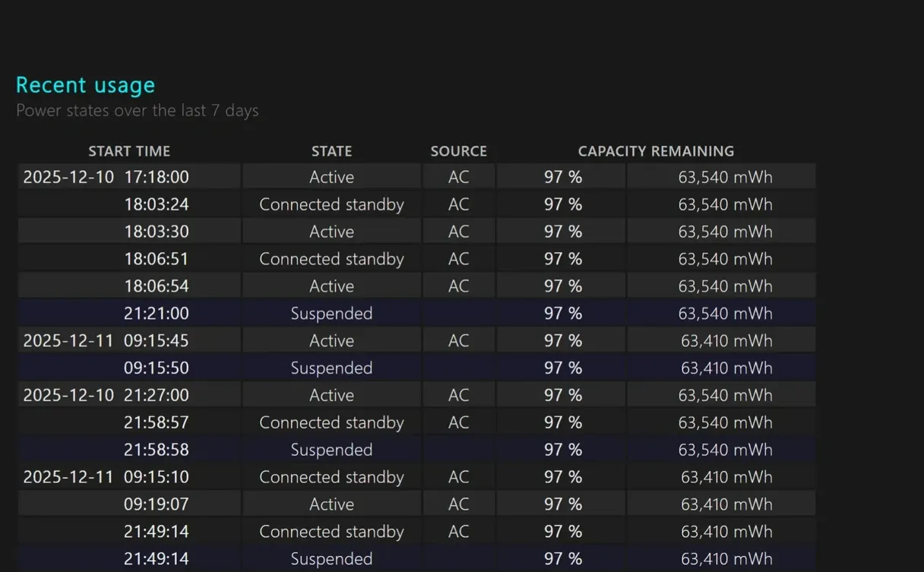Click the CAPACITY REMAINING column header
The image size is (924, 572).
coord(656,151)
